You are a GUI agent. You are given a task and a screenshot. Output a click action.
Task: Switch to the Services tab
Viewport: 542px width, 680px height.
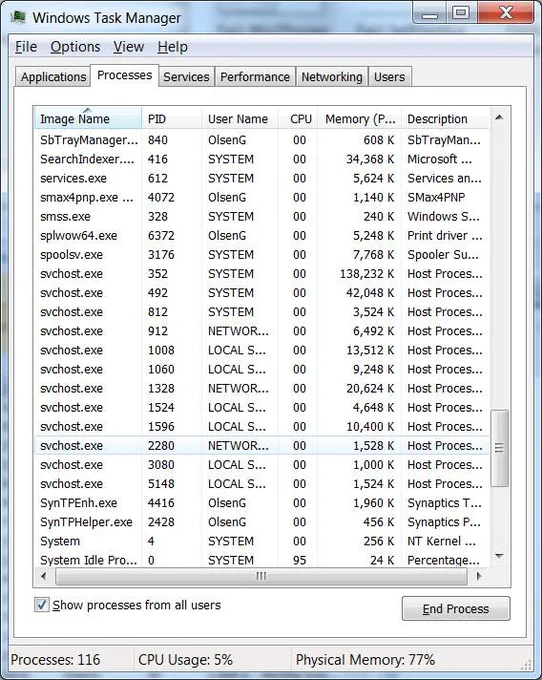click(186, 77)
